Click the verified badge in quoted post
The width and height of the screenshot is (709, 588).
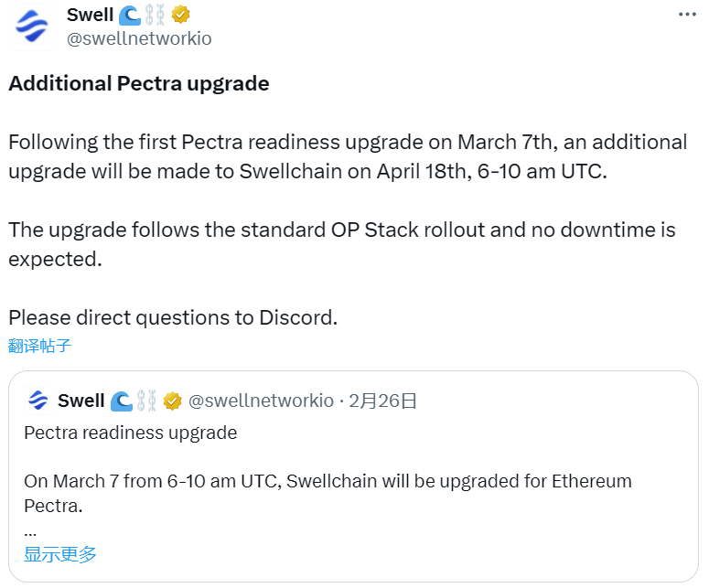pyautogui.click(x=172, y=401)
